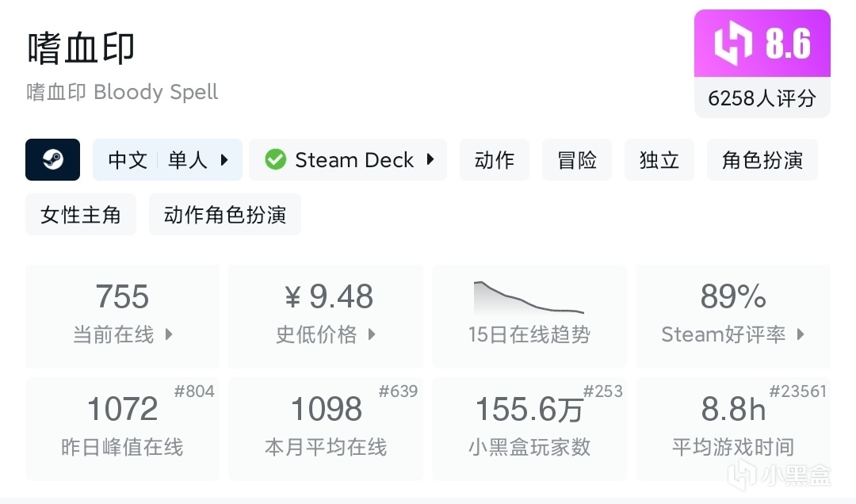This screenshot has width=856, height=504.
Task: Open the 动作角色扮演 tag
Action: [x=225, y=214]
